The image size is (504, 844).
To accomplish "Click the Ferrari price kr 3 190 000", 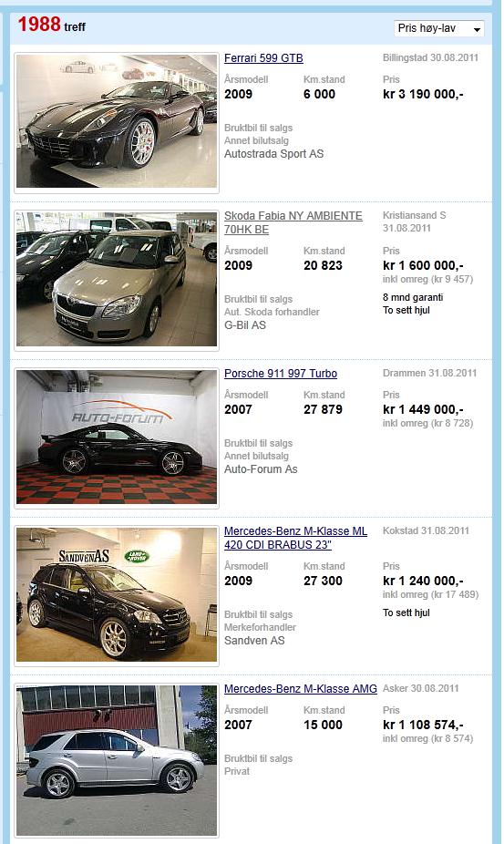I will [423, 94].
